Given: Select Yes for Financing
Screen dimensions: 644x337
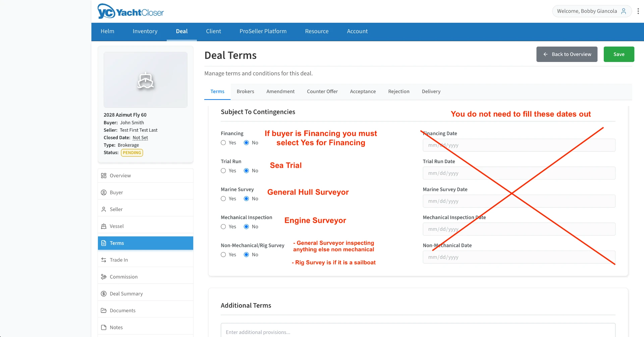Looking at the screenshot, I should tap(223, 143).
